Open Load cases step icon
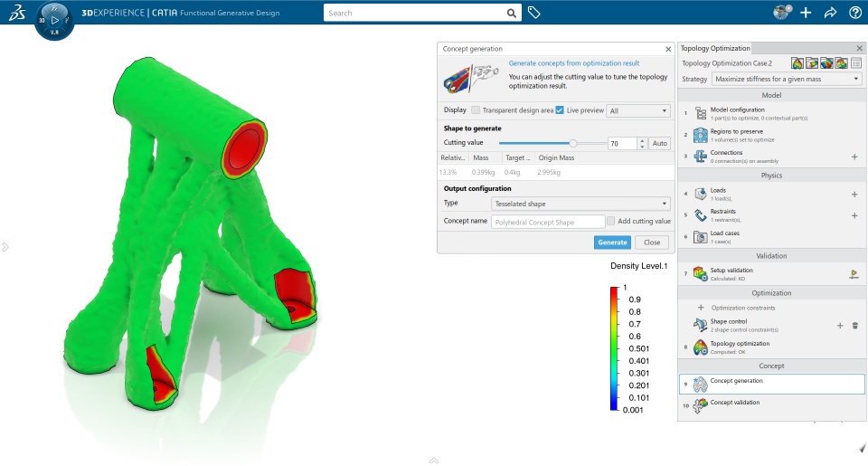 [x=700, y=236]
